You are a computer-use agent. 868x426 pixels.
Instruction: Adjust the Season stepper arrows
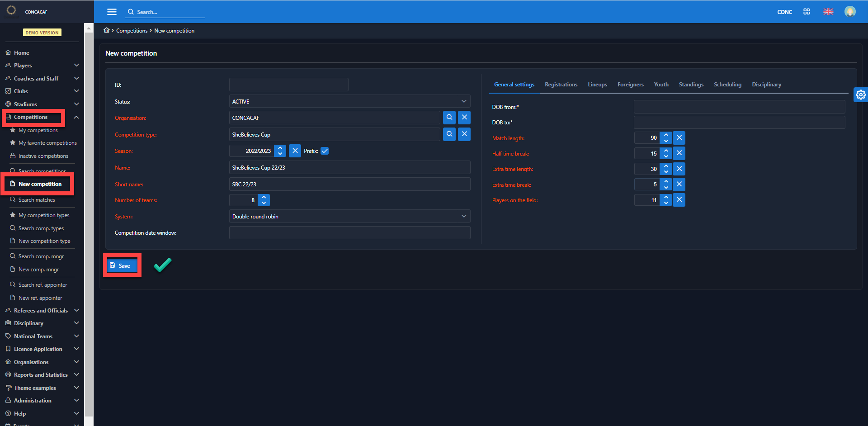point(280,151)
